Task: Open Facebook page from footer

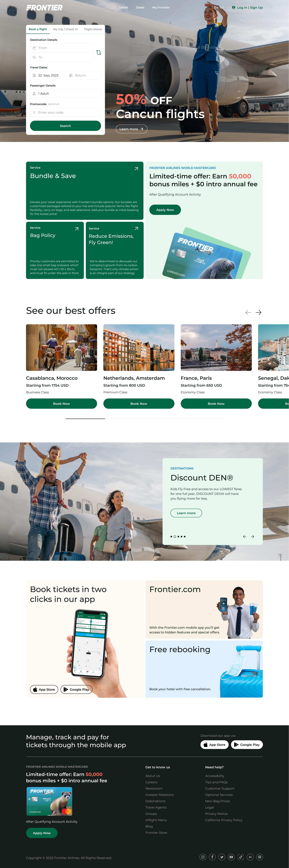Action: tap(212, 857)
